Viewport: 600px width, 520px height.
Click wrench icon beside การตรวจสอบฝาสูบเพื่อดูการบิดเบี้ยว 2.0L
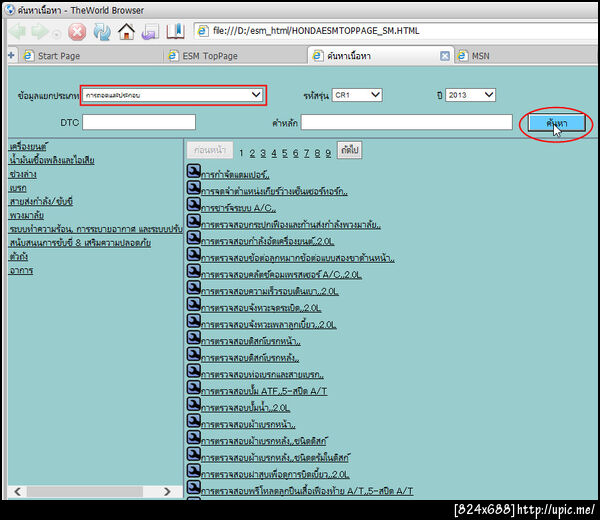click(194, 470)
